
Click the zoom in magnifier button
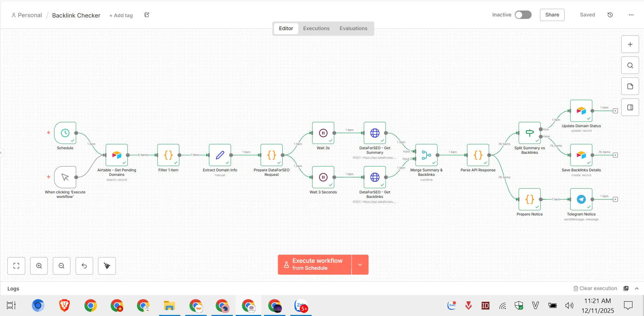click(39, 266)
